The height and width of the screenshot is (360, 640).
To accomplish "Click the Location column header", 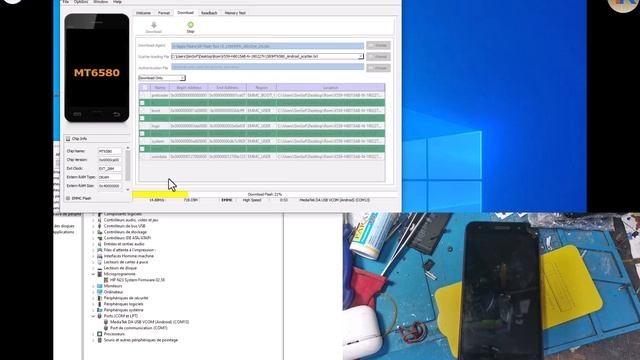I will point(331,87).
